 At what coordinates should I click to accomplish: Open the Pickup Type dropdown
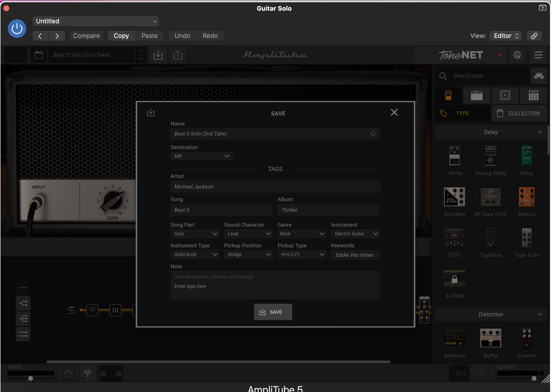point(302,254)
